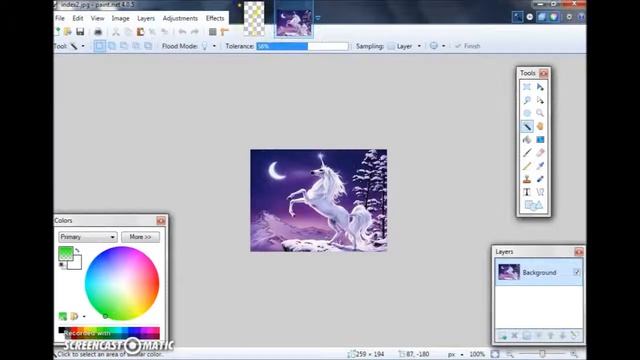Open the Edit menu
The height and width of the screenshot is (360, 640).
78,18
